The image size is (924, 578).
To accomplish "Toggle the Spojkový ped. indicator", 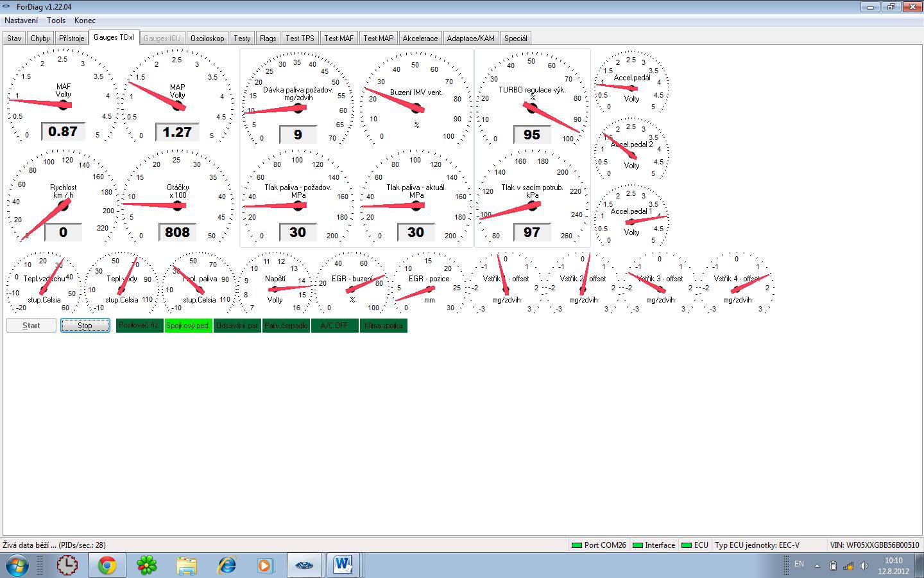I will (x=188, y=326).
